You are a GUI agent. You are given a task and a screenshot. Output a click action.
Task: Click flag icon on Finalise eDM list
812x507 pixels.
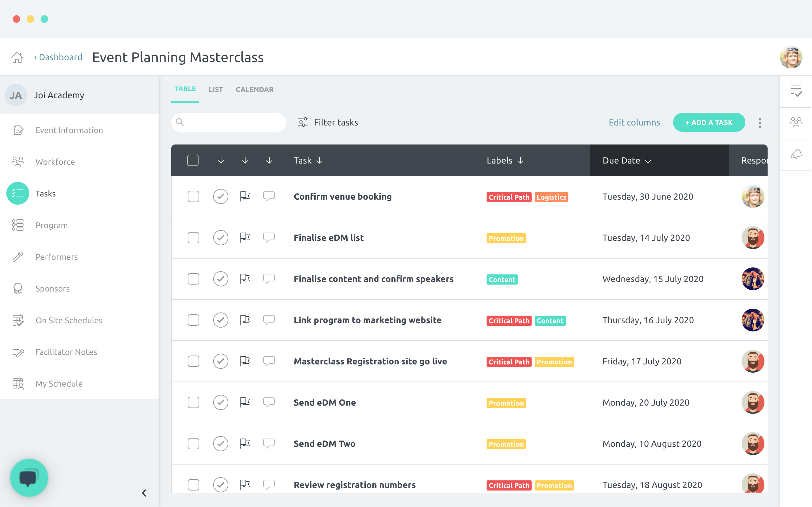point(245,237)
